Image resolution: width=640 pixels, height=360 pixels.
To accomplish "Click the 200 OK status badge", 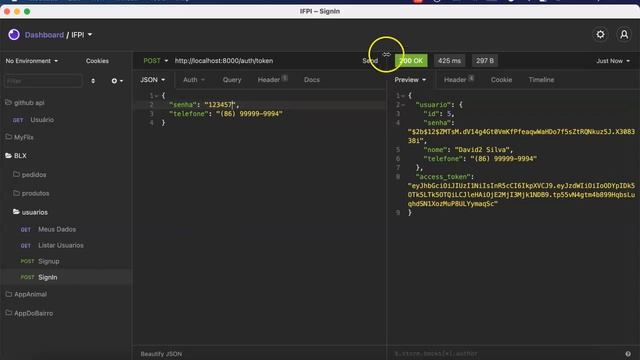I will click(411, 61).
